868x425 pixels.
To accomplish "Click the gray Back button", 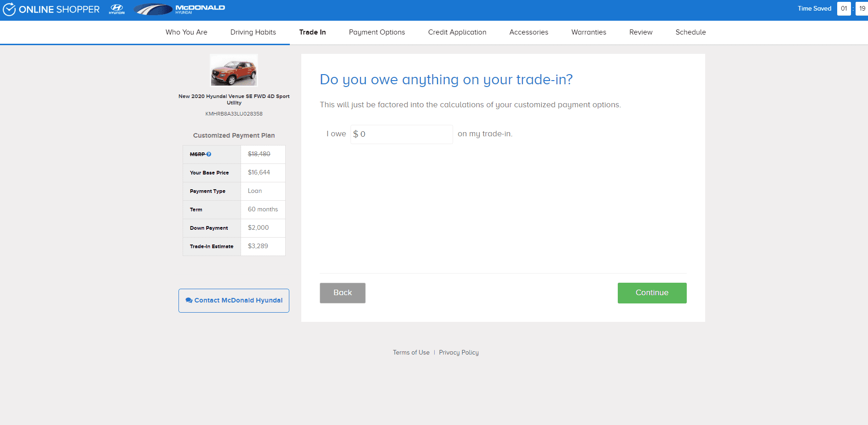I will [x=343, y=293].
